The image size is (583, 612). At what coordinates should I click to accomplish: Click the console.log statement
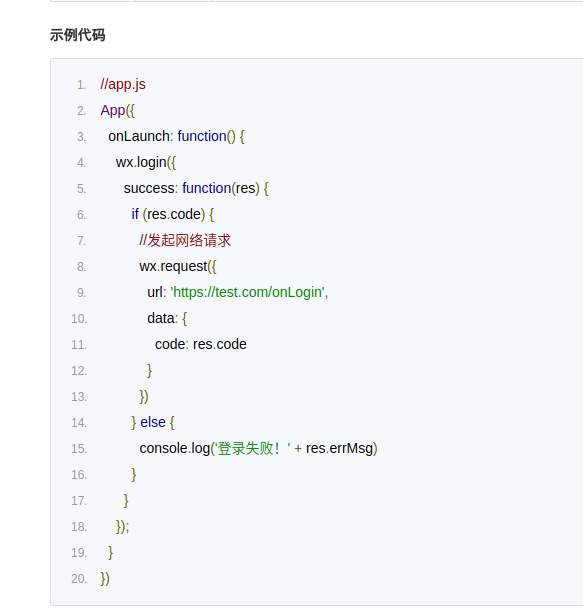tap(258, 448)
